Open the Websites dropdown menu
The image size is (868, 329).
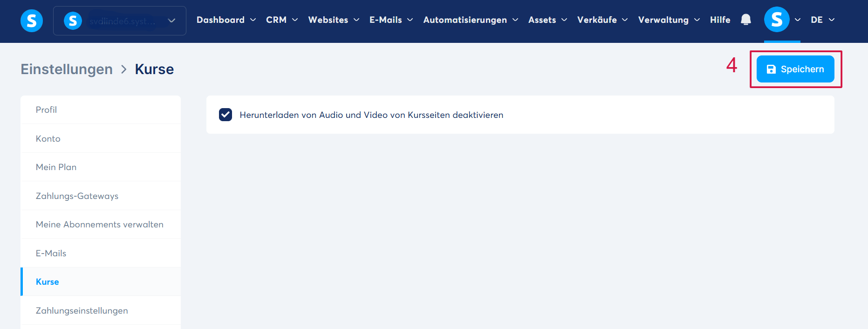pos(334,20)
